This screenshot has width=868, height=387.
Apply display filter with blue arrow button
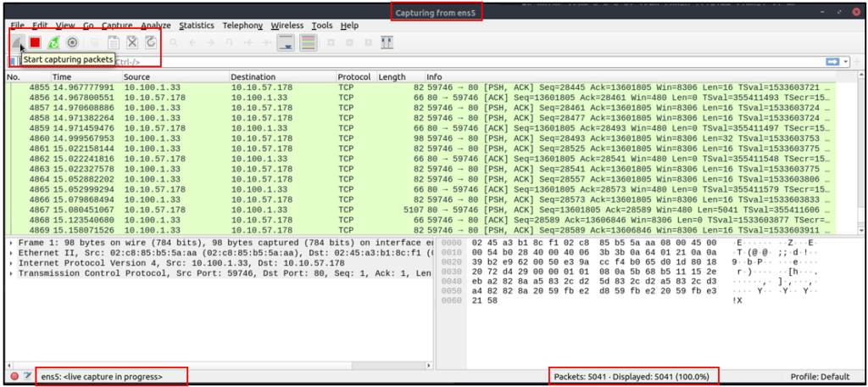(832, 62)
